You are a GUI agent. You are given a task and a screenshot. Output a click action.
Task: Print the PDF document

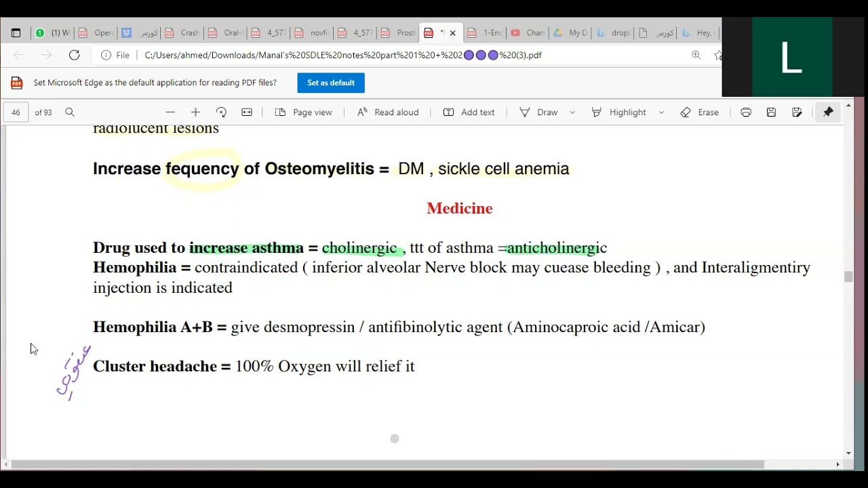(x=746, y=113)
